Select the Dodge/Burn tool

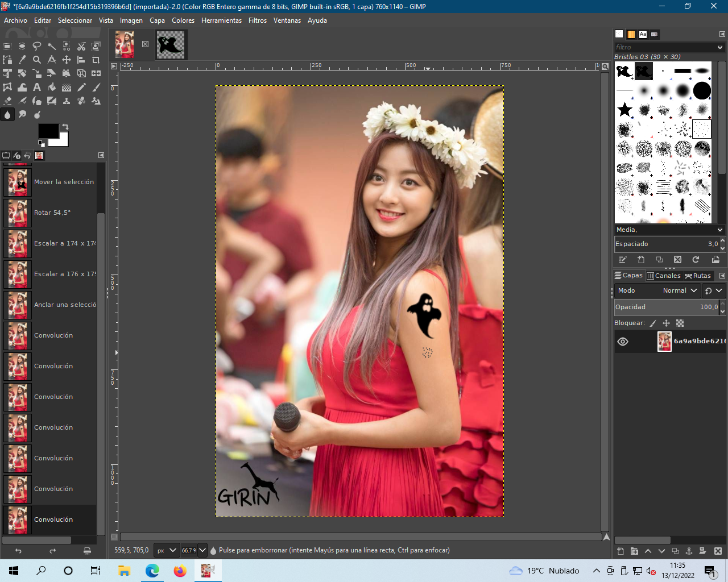[x=37, y=114]
